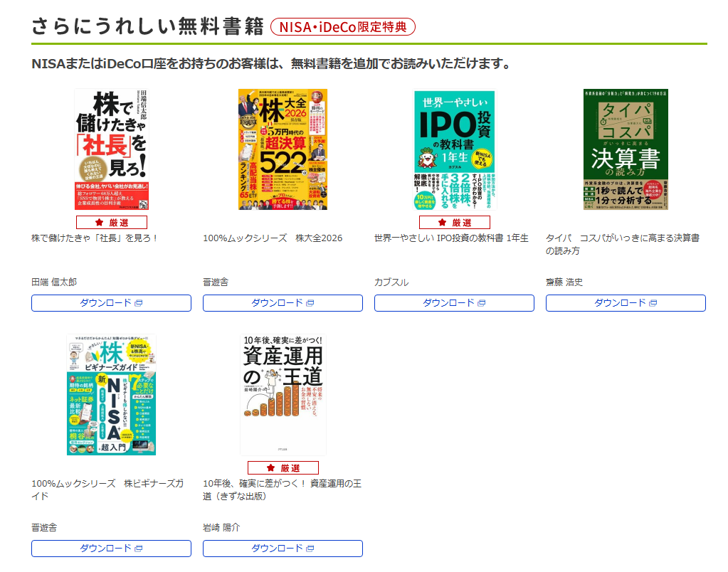Download the カブスル IPO book
Image resolution: width=728 pixels, height=572 pixels.
(455, 303)
